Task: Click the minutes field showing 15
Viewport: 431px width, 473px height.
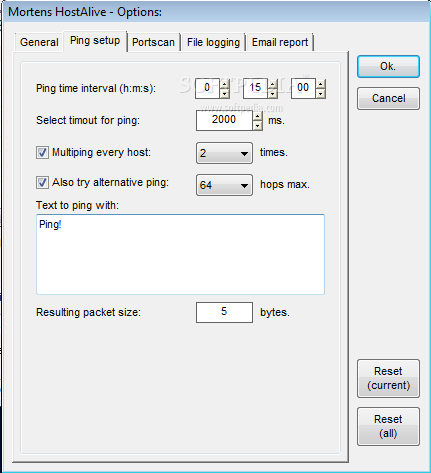Action: pos(255,88)
